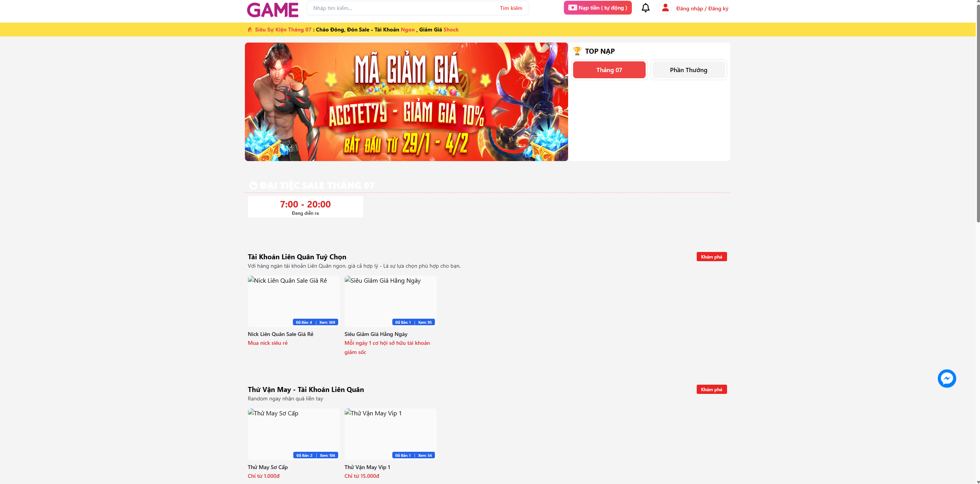Open the notification bell

pos(645,8)
